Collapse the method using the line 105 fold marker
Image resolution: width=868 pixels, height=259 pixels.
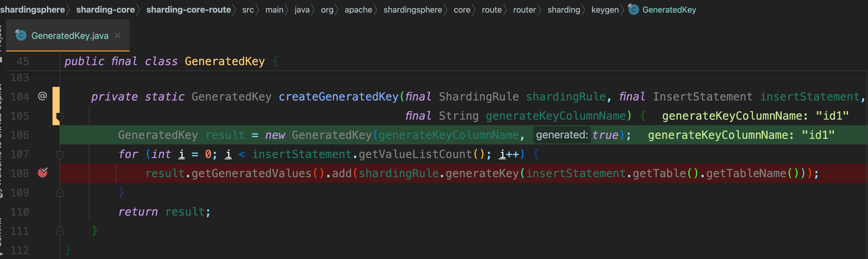pos(60,117)
